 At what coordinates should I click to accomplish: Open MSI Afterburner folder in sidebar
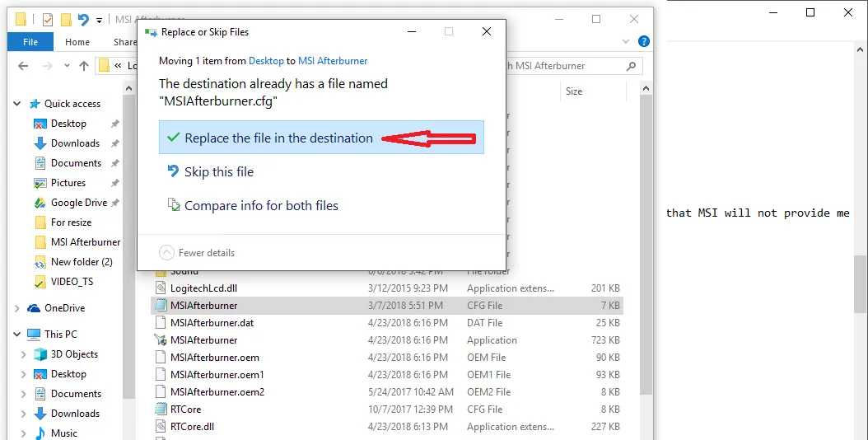(86, 242)
